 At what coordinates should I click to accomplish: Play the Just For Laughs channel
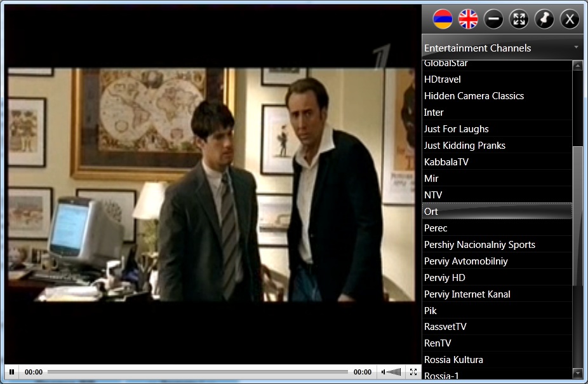pos(497,129)
